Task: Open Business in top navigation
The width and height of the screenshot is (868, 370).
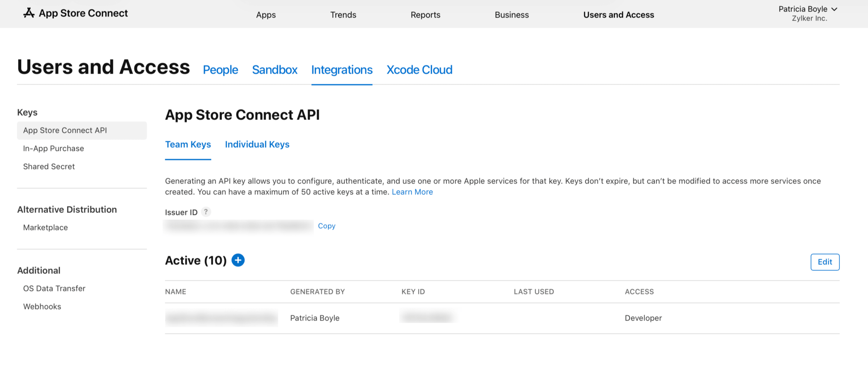Action: point(512,15)
